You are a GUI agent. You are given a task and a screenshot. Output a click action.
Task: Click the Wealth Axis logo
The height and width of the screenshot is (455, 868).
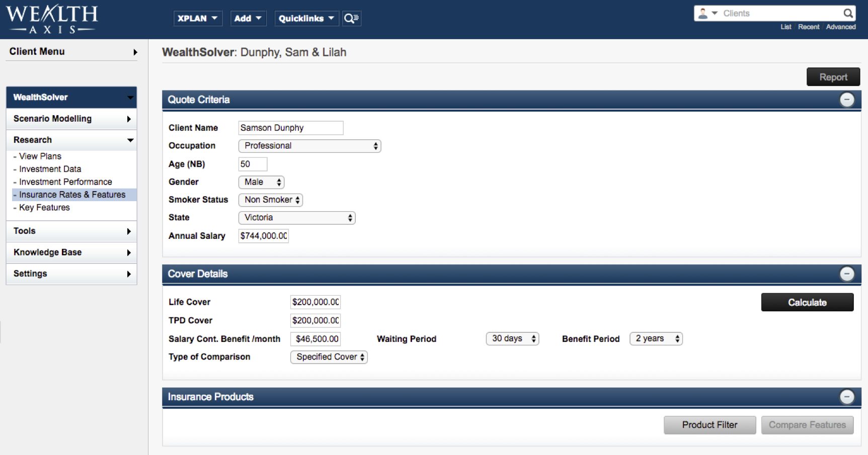(x=52, y=19)
